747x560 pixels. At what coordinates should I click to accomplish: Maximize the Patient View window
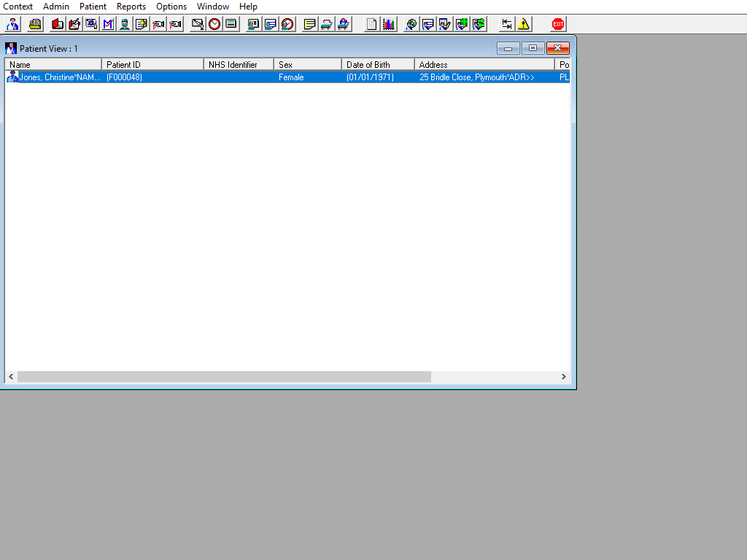[533, 48]
